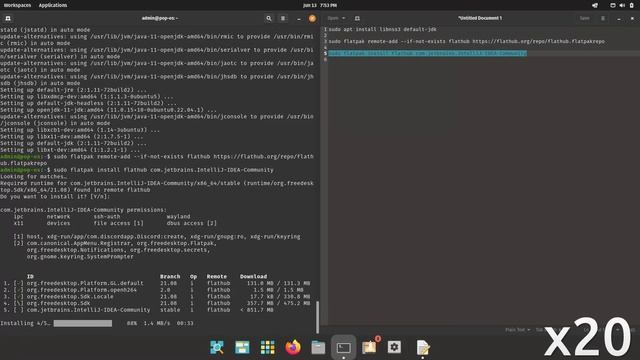640x360 pixels.
Task: Open text editor hamburger menu
Action: tap(603, 18)
